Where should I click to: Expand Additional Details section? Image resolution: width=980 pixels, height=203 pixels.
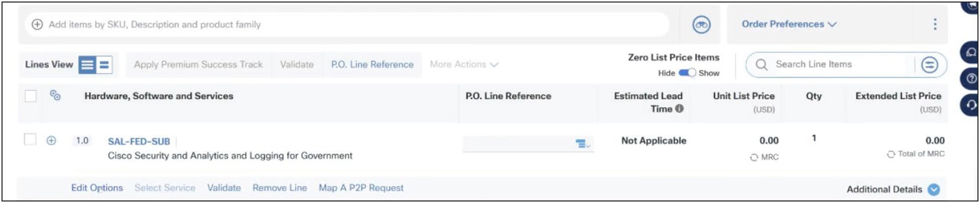pos(934,189)
